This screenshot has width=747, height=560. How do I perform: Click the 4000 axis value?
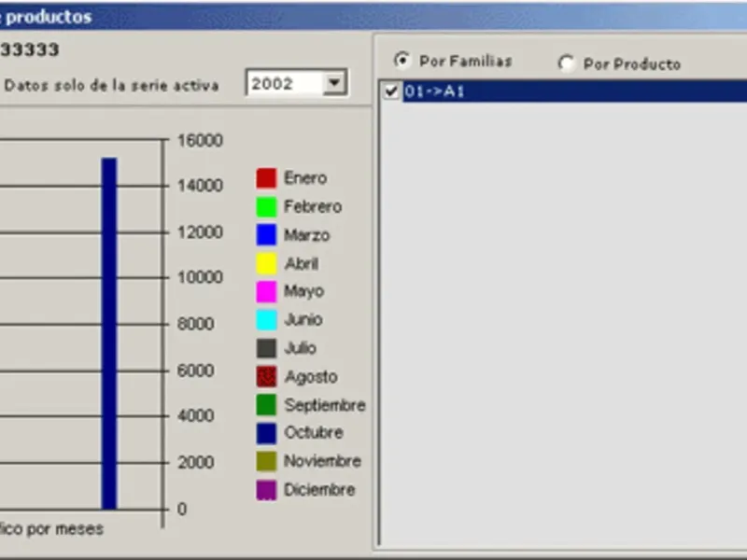pyautogui.click(x=195, y=415)
